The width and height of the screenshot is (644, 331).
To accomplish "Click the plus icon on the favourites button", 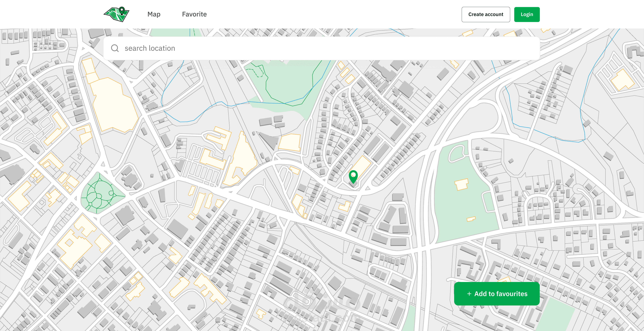I will (x=469, y=294).
